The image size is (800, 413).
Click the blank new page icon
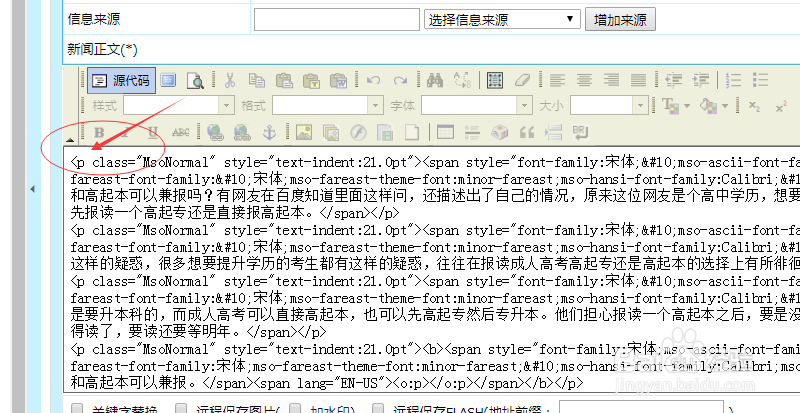[x=412, y=133]
